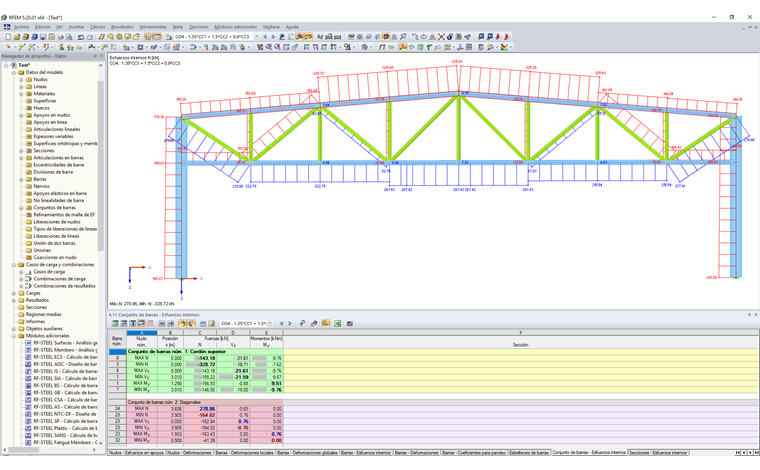This screenshot has width=760, height=470.
Task: Open the Resultados menu
Action: [122, 27]
